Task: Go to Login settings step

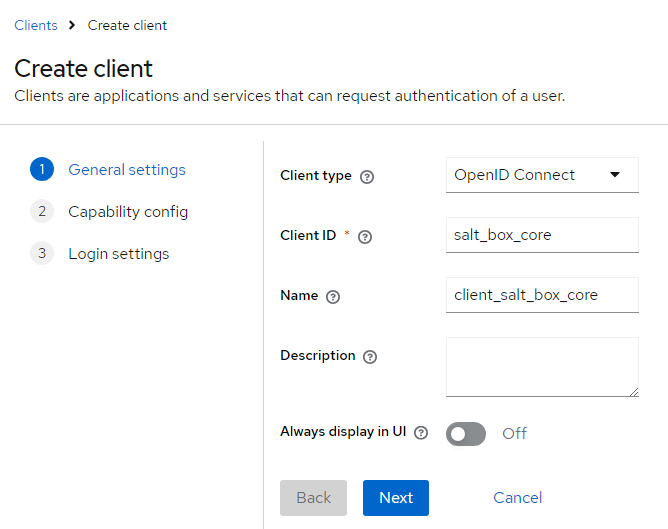Action: tap(118, 254)
